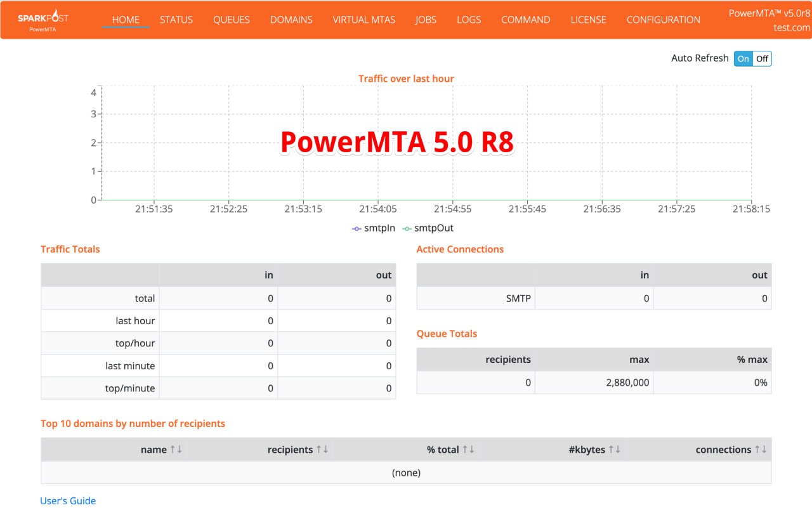This screenshot has height=510, width=812.
Task: Sort by #kbytes column arrows
Action: point(614,449)
